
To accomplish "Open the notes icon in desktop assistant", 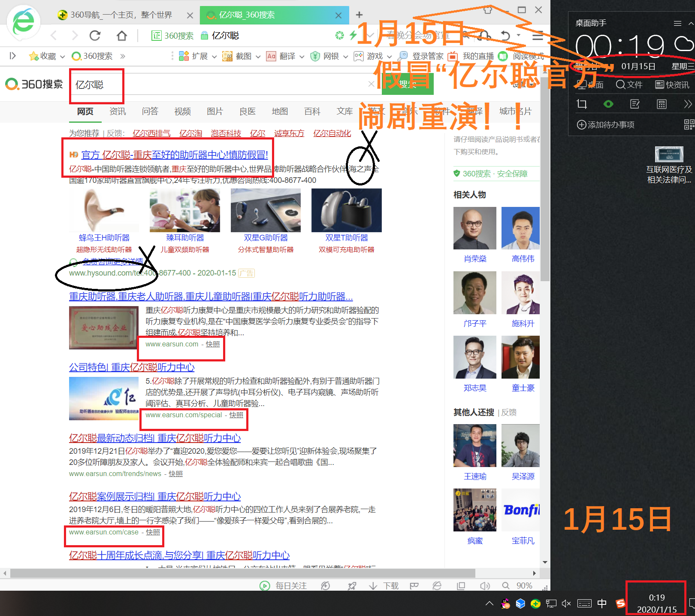I will (x=635, y=104).
